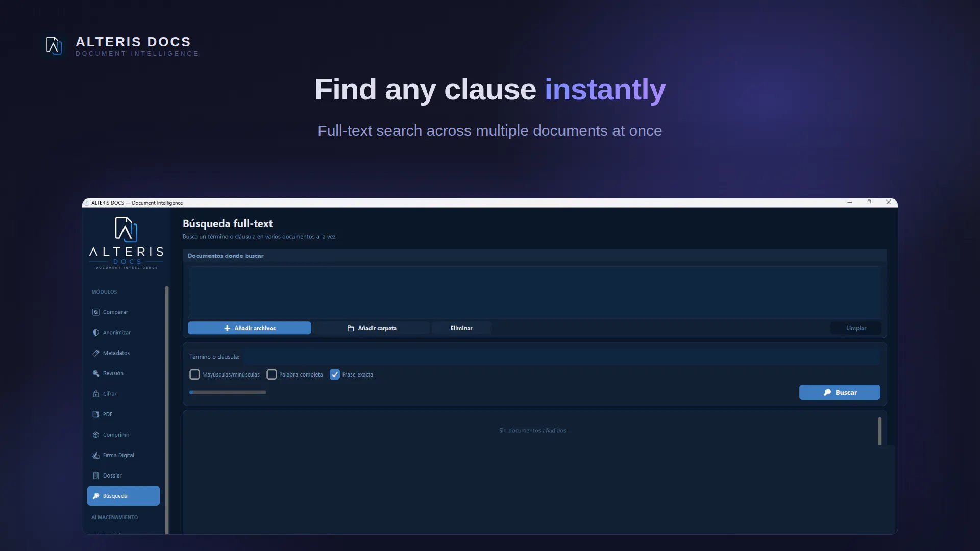Click the folder icon on Añadir carpeta

(x=351, y=328)
